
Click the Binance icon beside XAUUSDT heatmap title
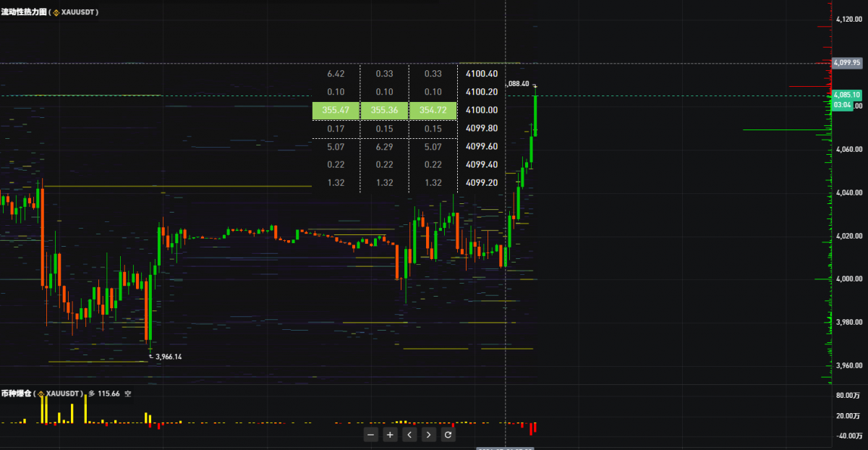56,12
